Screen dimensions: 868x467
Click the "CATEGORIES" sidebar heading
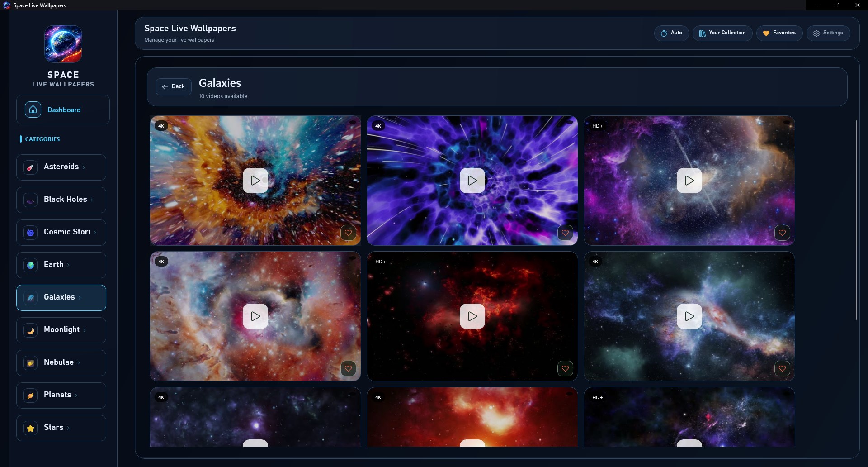(x=42, y=139)
